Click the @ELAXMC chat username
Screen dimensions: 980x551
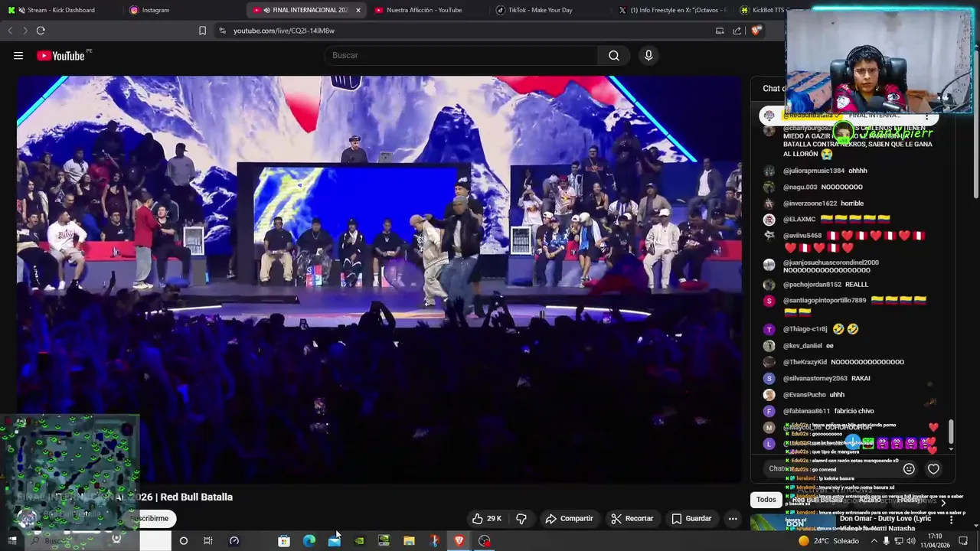coord(799,219)
